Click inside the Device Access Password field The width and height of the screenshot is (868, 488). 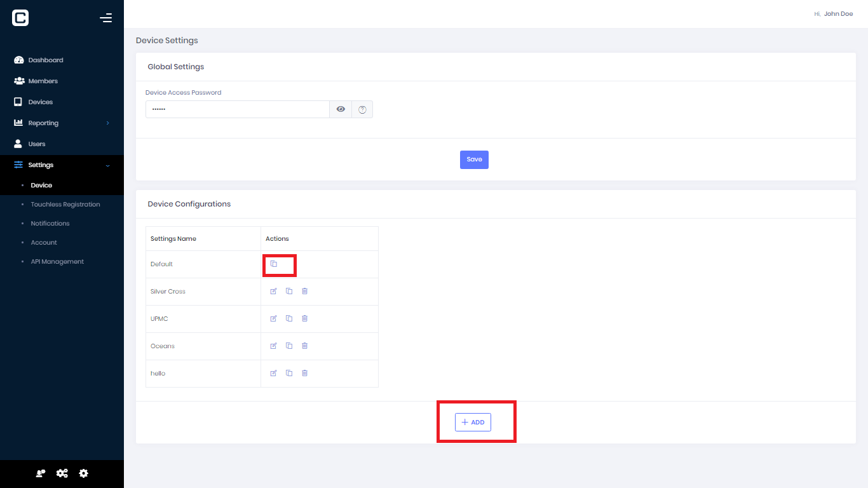[237, 109]
